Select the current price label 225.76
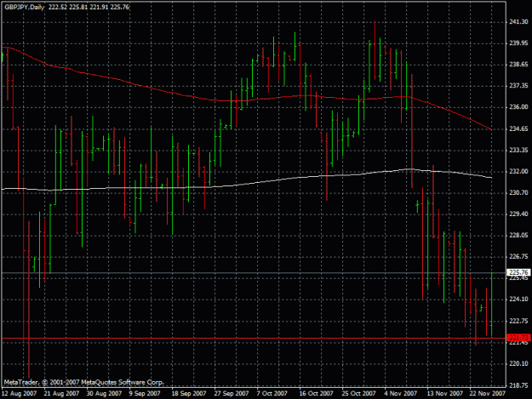The image size is (532, 399). point(518,272)
